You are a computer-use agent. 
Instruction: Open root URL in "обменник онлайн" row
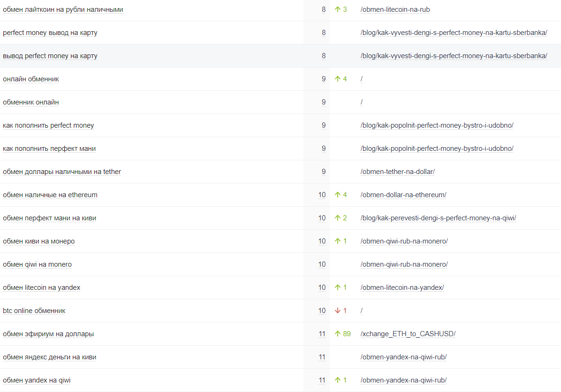362,103
